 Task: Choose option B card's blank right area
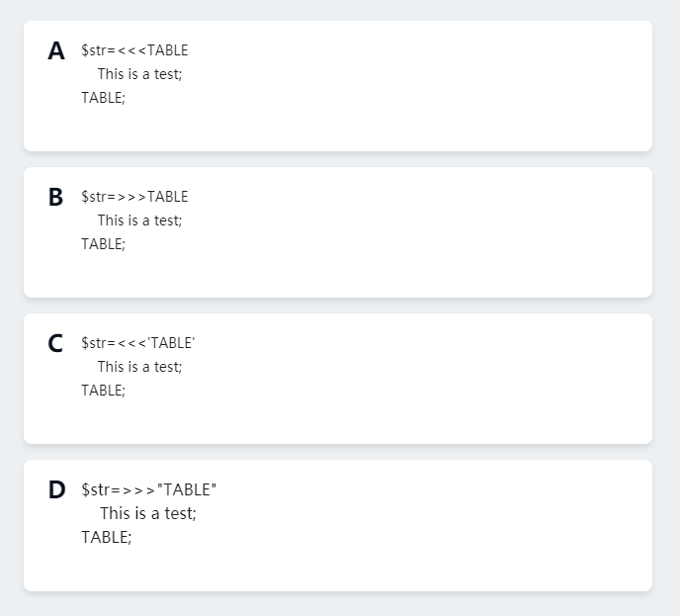[x=445, y=232]
